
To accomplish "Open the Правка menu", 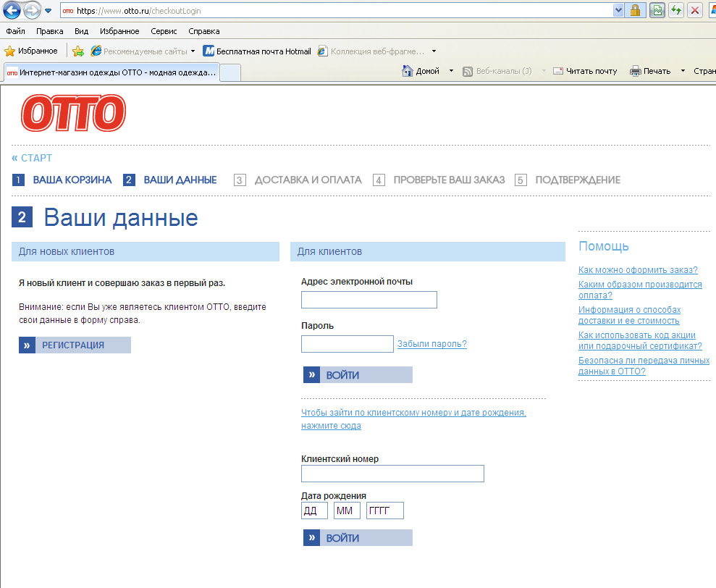I will (x=50, y=31).
